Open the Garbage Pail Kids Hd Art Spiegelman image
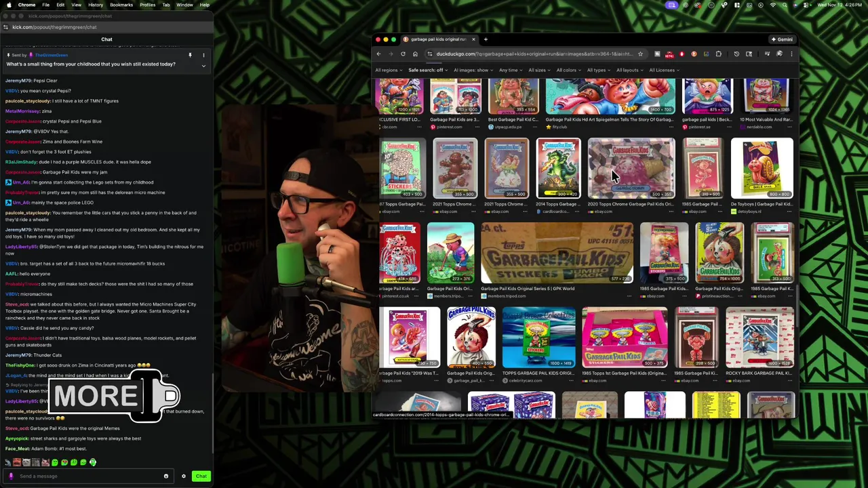 610,96
